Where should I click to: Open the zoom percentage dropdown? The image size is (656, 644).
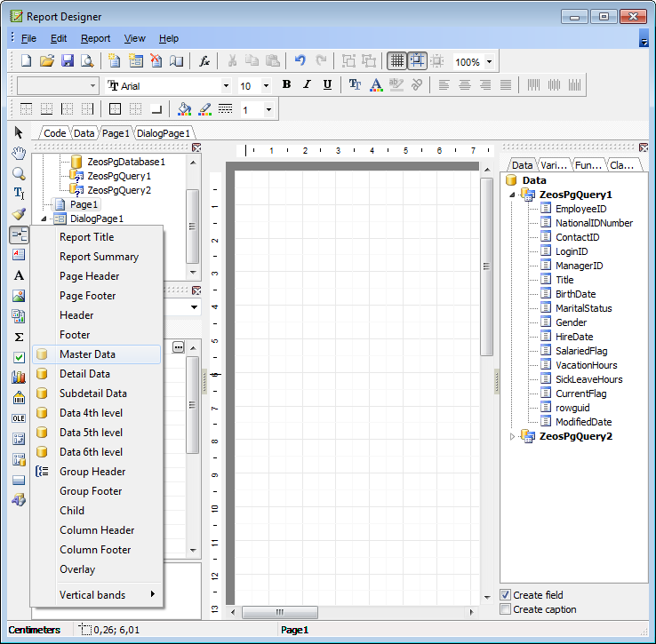click(490, 62)
